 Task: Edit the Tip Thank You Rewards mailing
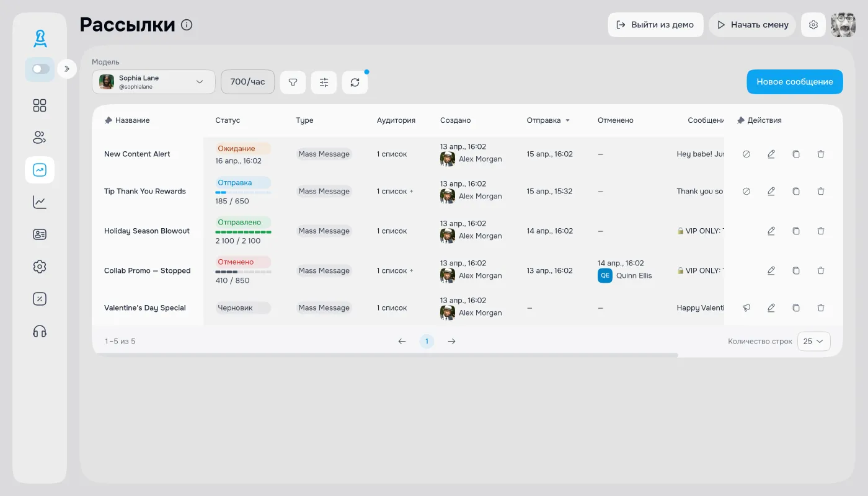(x=771, y=191)
